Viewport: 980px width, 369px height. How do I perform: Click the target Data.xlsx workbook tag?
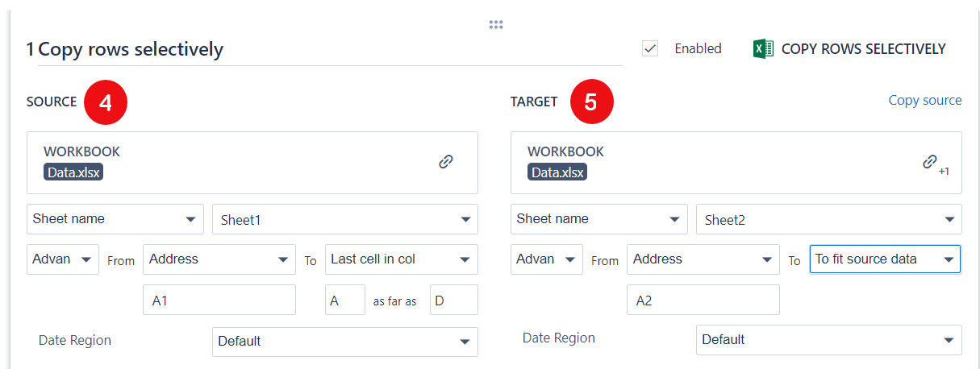pos(557,172)
